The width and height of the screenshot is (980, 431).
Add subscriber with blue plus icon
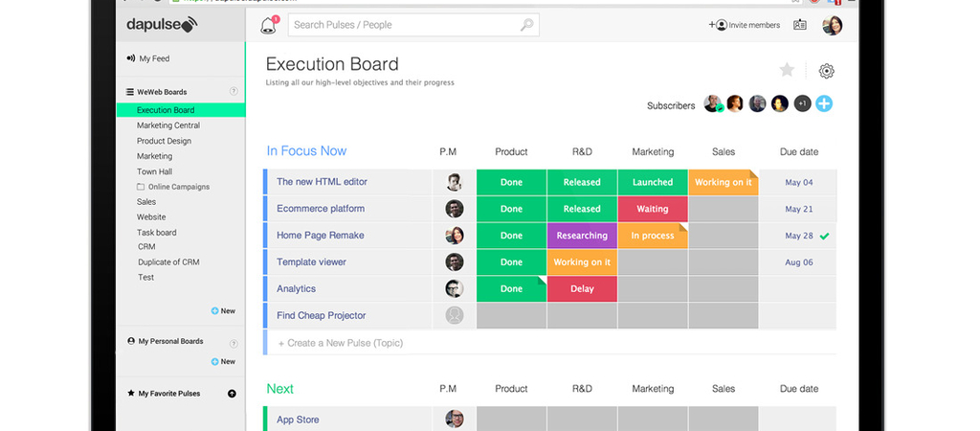823,103
